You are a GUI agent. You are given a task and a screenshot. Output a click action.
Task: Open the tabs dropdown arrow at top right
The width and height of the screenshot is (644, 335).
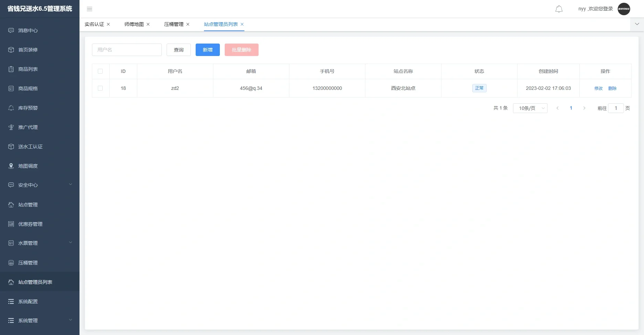point(637,24)
